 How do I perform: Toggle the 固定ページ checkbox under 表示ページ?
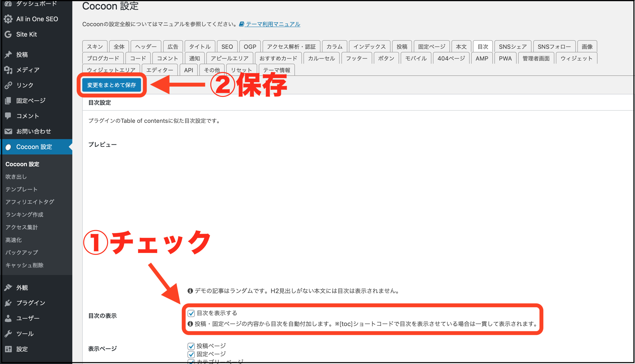coord(191,354)
